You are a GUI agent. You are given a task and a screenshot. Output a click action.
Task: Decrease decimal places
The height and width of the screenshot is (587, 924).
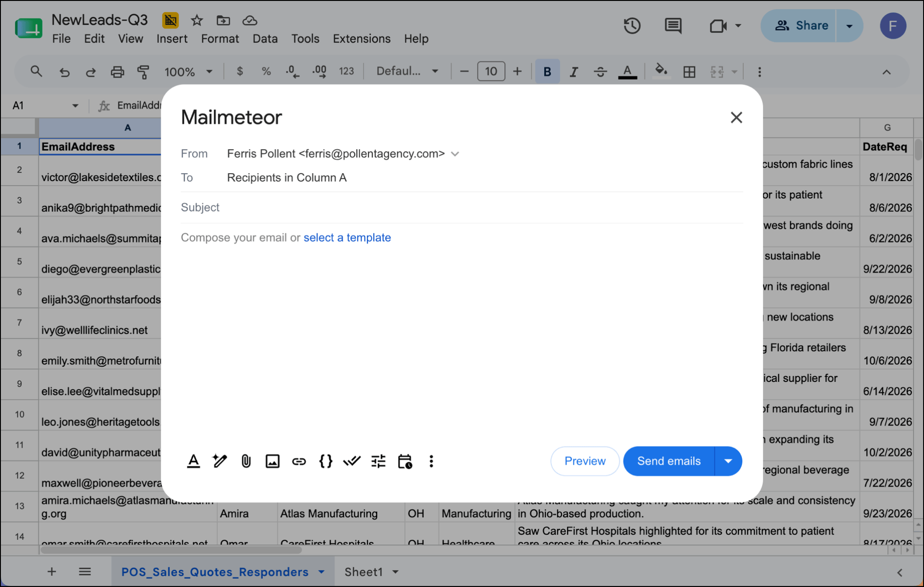(x=293, y=72)
